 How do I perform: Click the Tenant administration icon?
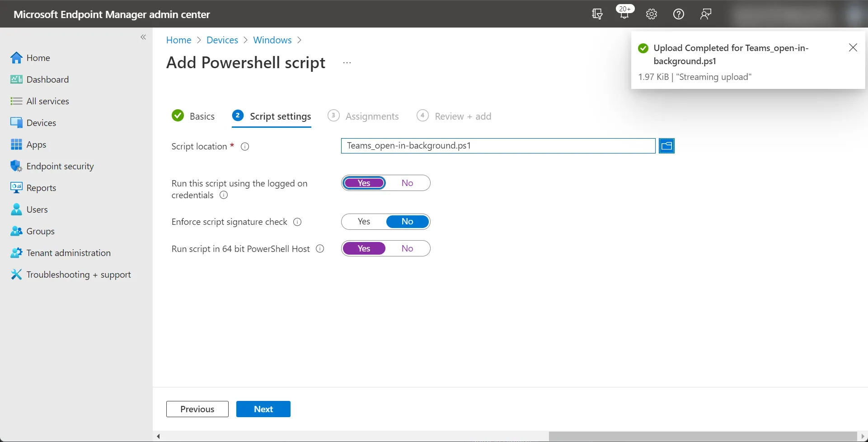[x=16, y=253]
